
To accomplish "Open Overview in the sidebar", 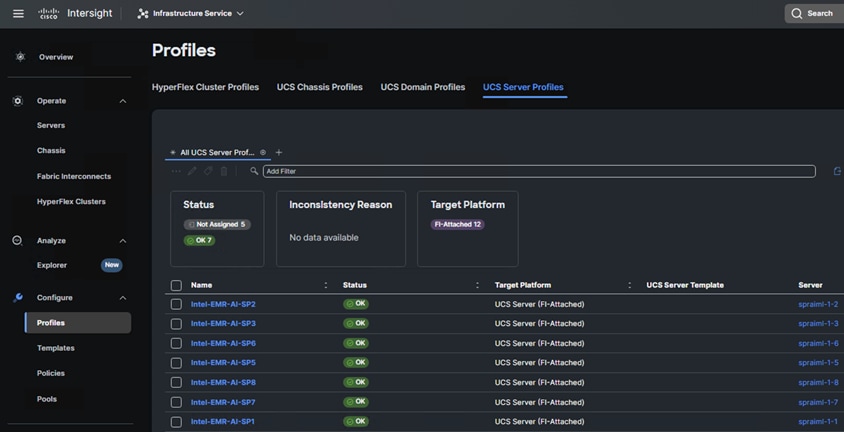I will coord(56,57).
